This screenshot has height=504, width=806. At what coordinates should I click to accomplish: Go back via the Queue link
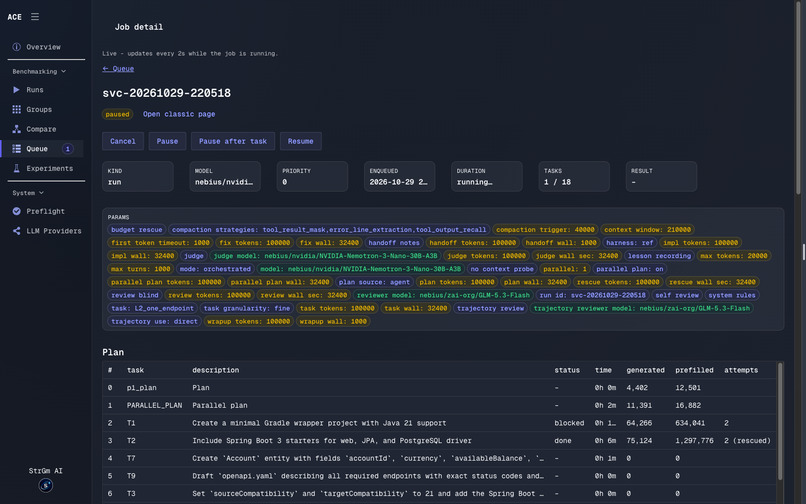pos(118,68)
